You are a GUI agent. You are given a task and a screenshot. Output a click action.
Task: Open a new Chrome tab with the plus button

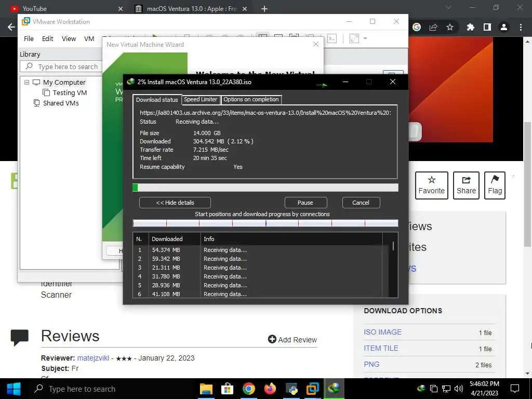click(264, 9)
